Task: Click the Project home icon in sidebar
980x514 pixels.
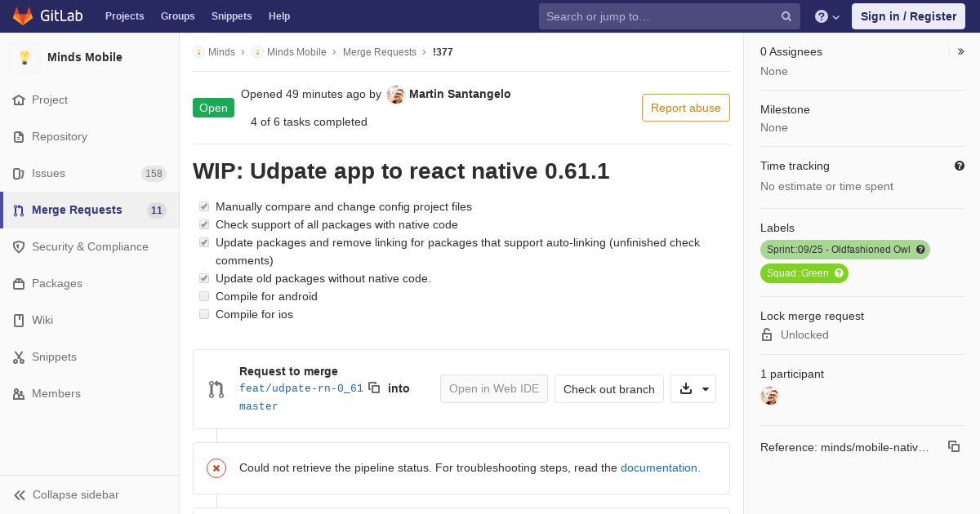Action: [19, 100]
